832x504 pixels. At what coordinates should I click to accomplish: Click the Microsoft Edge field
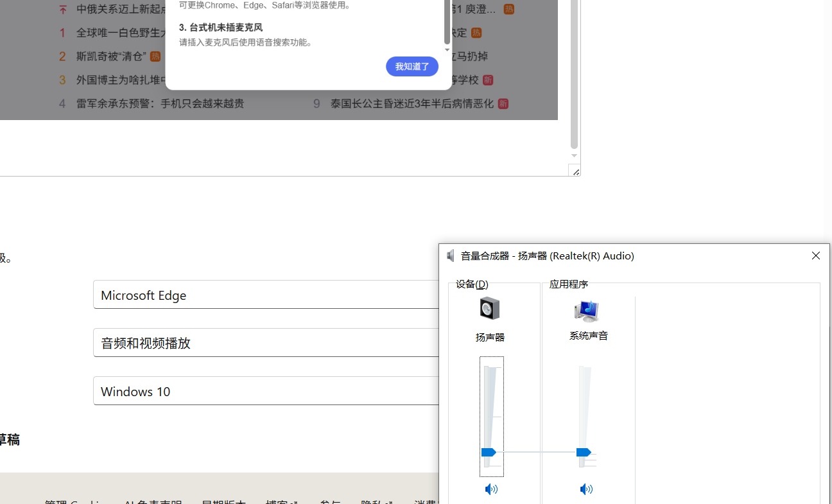coord(266,295)
